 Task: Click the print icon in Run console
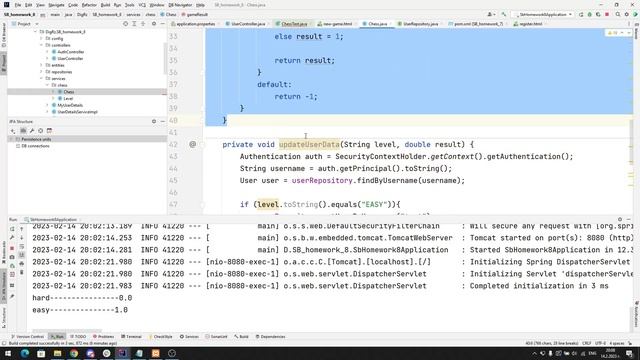point(22,264)
